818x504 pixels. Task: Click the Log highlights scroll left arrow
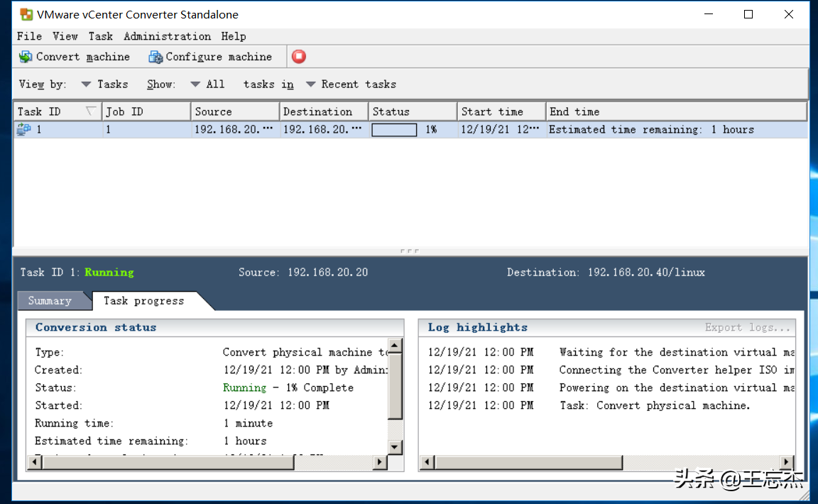click(x=427, y=461)
